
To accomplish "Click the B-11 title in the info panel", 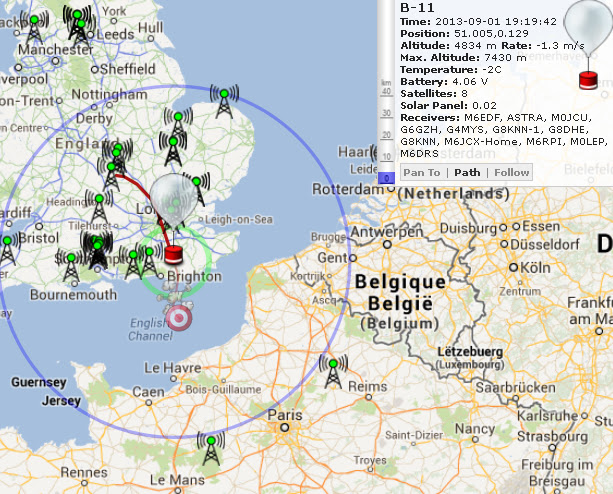I will click(x=417, y=8).
